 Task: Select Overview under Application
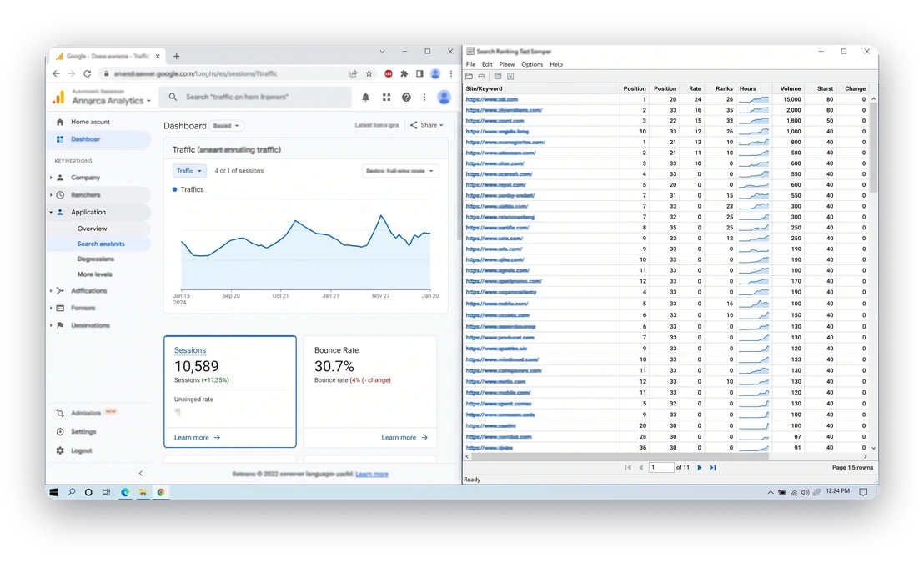point(92,229)
